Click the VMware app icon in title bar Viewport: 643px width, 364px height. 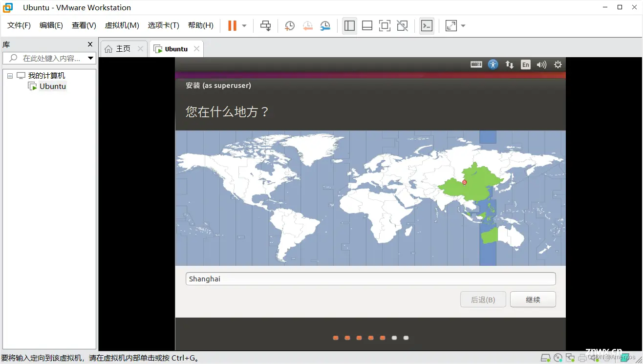tap(8, 7)
